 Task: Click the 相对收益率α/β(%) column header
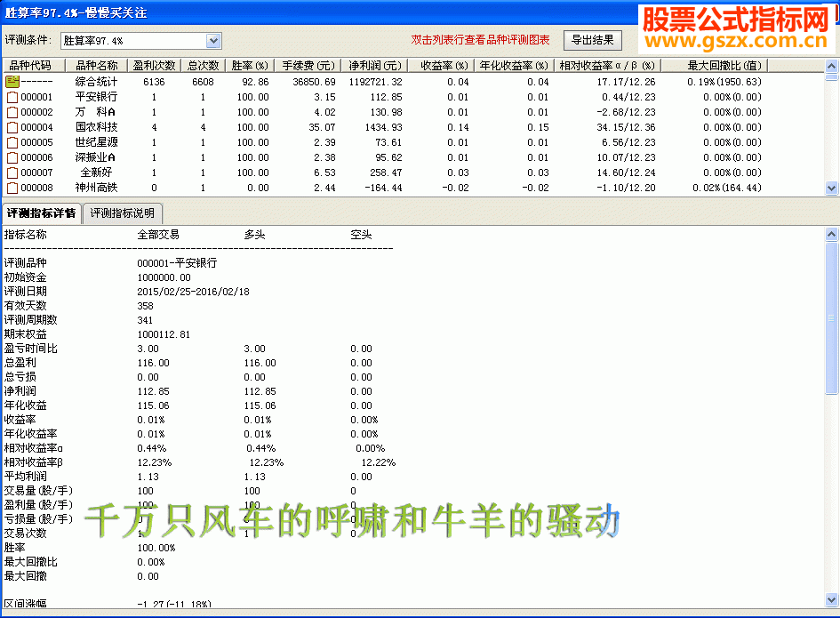point(607,66)
